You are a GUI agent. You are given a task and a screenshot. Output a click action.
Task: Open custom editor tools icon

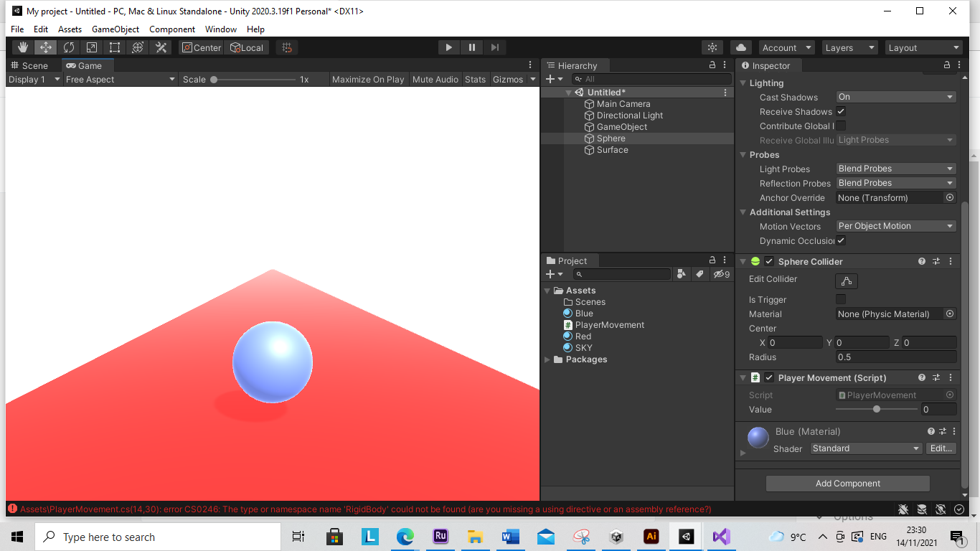(x=161, y=47)
